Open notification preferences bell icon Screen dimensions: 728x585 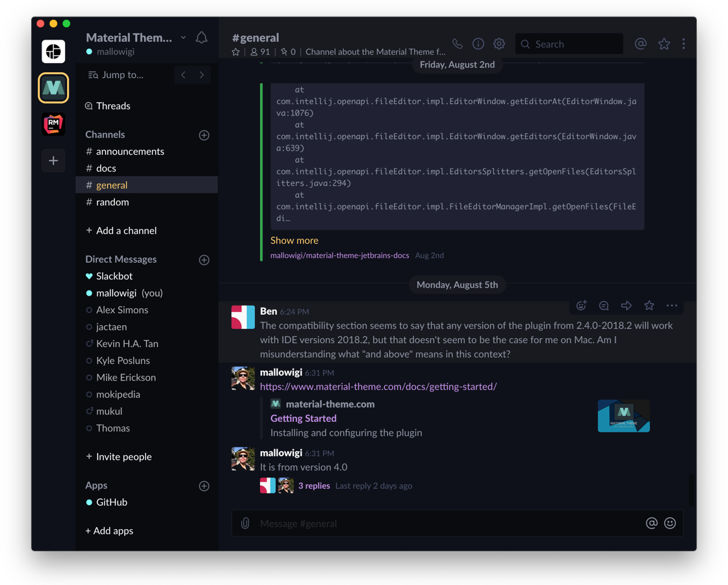pyautogui.click(x=201, y=38)
